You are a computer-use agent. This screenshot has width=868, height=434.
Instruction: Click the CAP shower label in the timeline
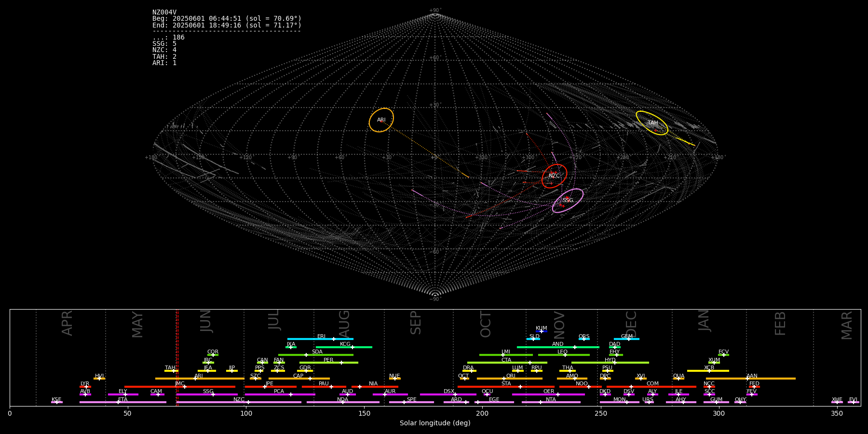pos(298,376)
